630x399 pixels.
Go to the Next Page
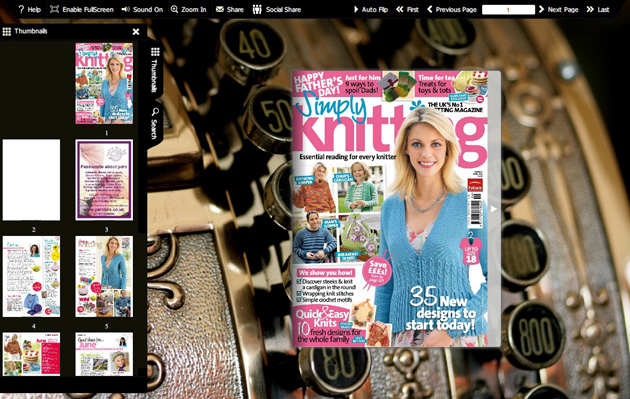tap(558, 9)
